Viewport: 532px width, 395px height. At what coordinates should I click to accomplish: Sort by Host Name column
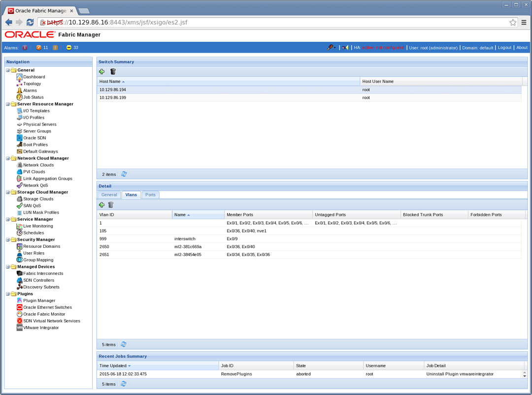[x=228, y=81]
